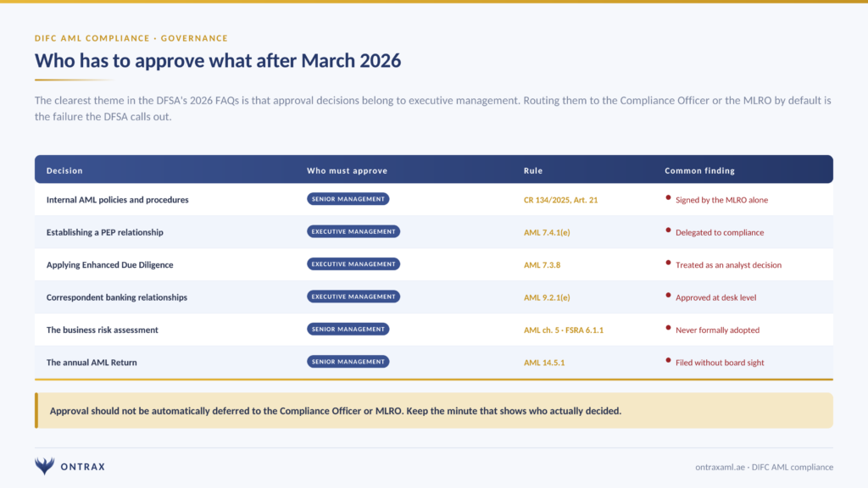
Task: Click Senior Management badge in business risk assessment row
Action: click(x=348, y=330)
